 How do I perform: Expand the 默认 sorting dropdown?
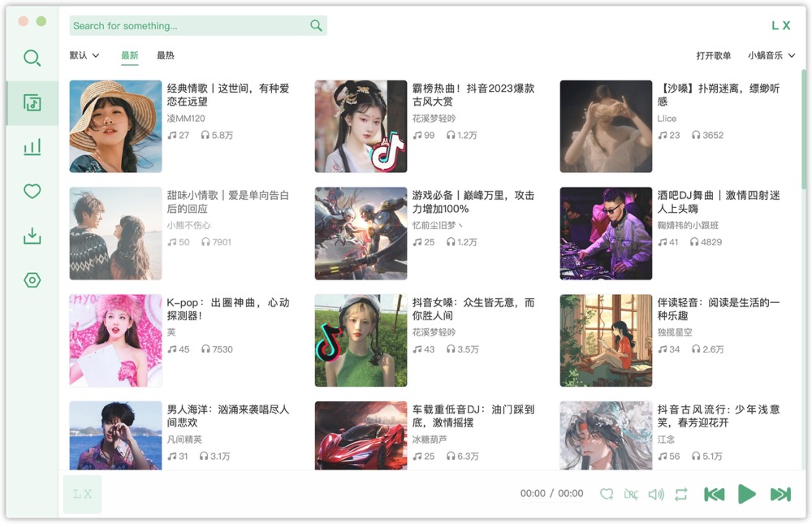(84, 55)
